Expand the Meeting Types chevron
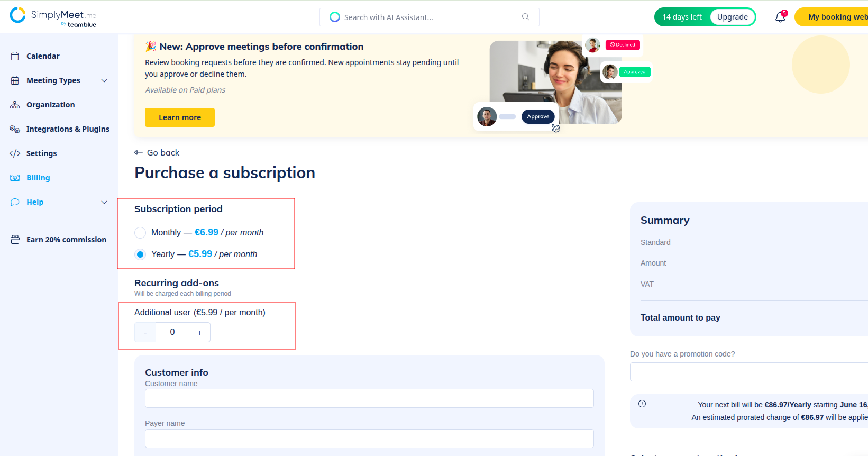The image size is (868, 456). [x=104, y=80]
